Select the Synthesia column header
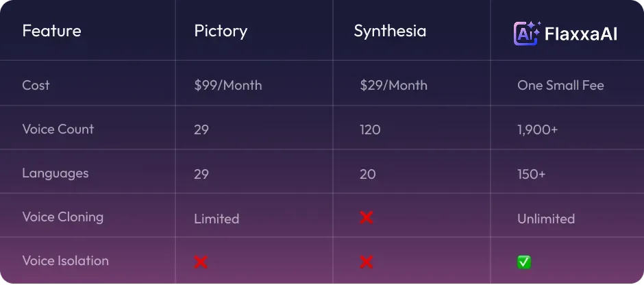644x285 pixels. [390, 32]
